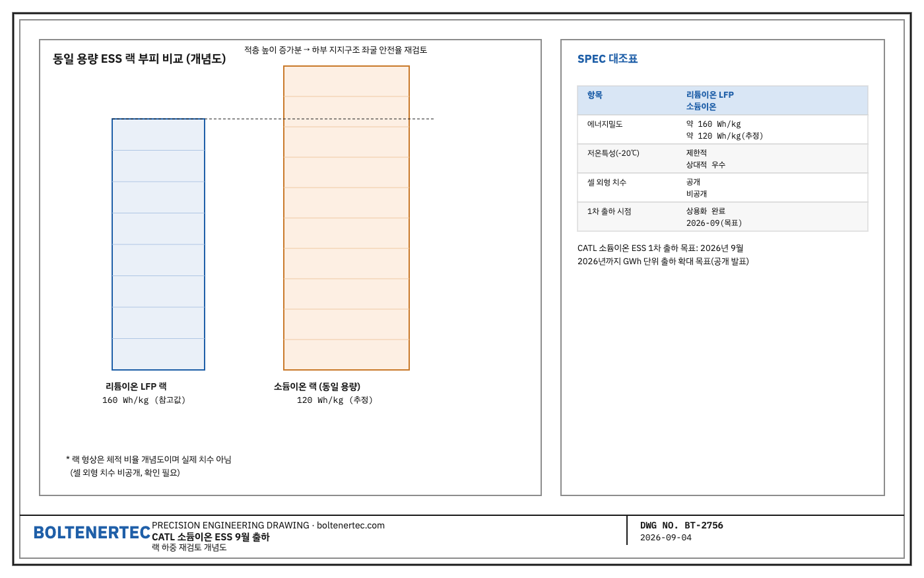The width and height of the screenshot is (924, 578).
Task: Click the row label '1차 출하 시점'
Action: point(609,211)
